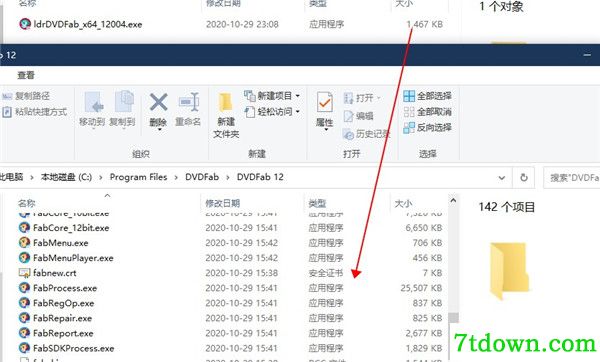Click the FabMenu.exe application icon

click(24, 243)
